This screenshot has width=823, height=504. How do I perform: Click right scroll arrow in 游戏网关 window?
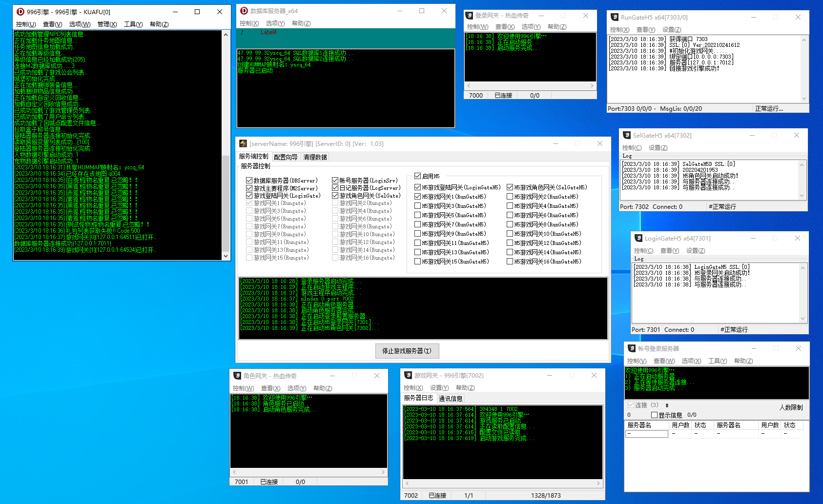[598, 484]
